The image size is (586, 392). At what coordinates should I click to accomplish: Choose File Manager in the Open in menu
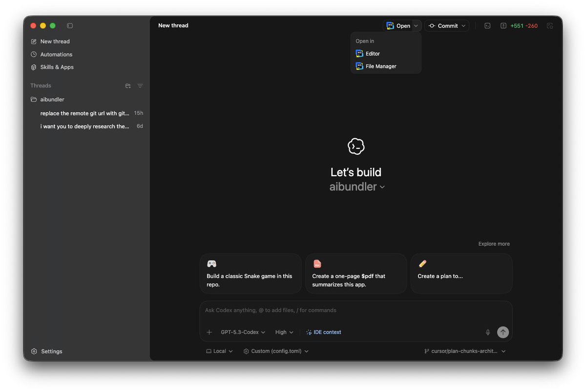point(386,66)
